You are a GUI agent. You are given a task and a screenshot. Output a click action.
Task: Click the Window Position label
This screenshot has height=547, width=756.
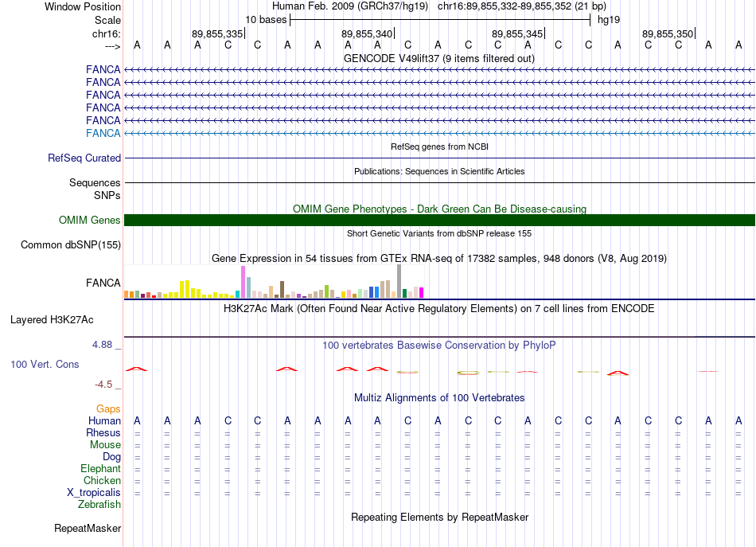pyautogui.click(x=83, y=6)
